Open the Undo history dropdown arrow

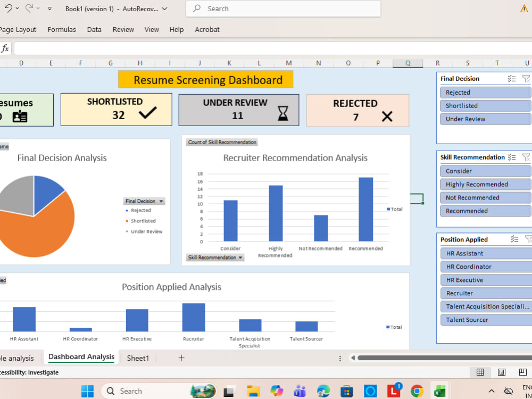pos(18,9)
